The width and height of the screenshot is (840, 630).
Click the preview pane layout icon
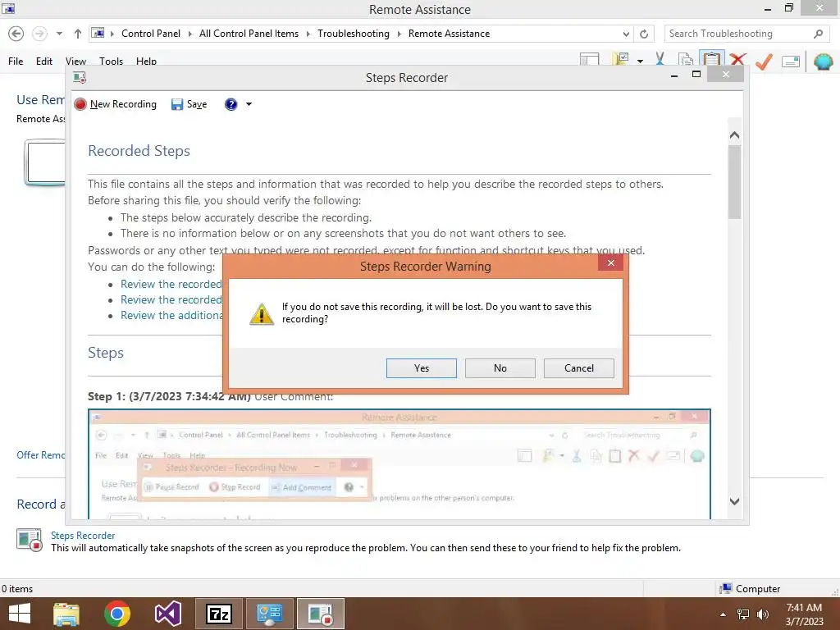[589, 58]
